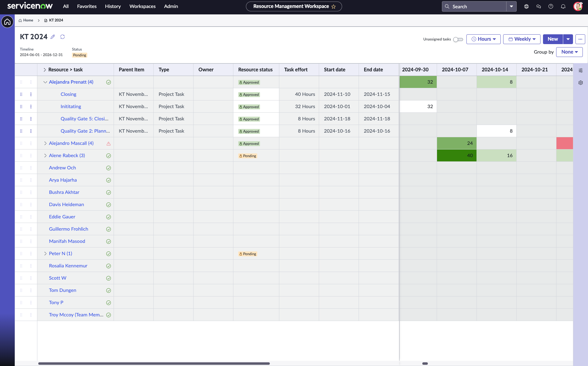Click the warning icon next to Alejandro Mascall

[108, 143]
